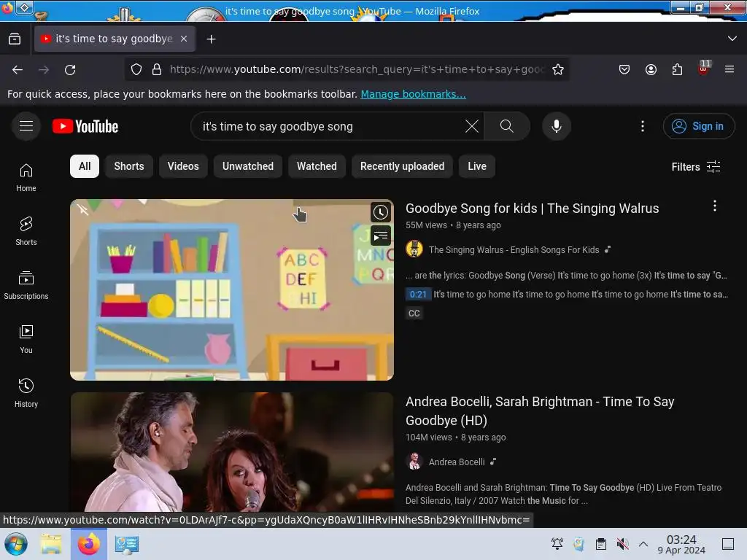
Task: Go back to the previous page
Action: 18,69
